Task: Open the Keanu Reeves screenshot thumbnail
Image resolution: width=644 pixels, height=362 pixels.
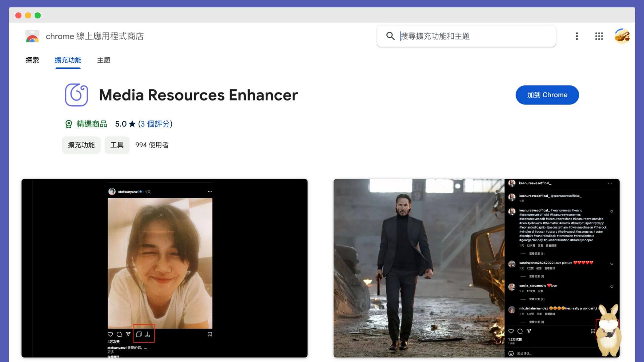Action: pos(476,268)
